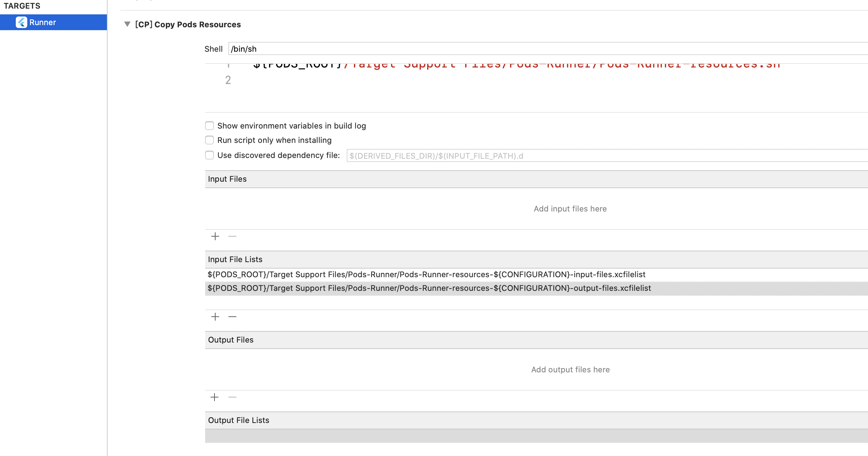Click the Add input files here area
This screenshot has height=456, width=868.
tap(570, 209)
